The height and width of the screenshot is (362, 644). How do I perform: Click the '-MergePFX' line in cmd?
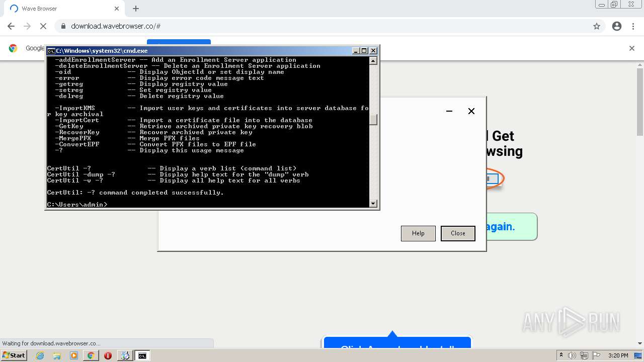(x=127, y=138)
